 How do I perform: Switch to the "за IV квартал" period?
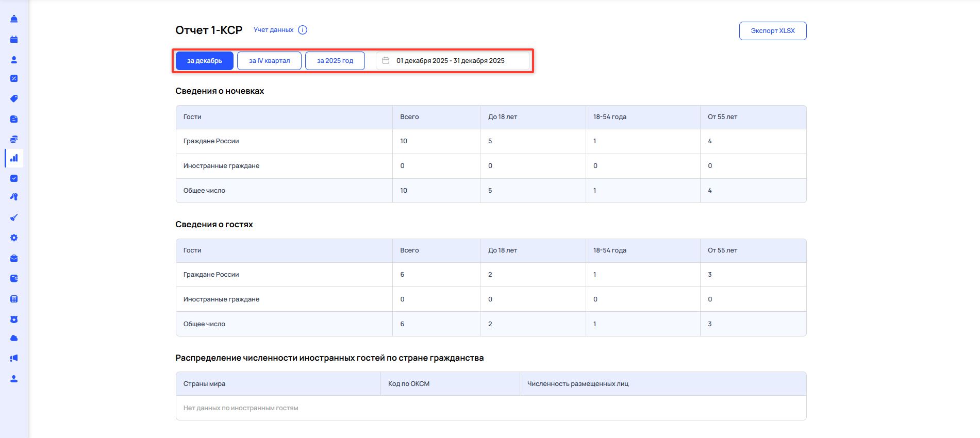(269, 61)
